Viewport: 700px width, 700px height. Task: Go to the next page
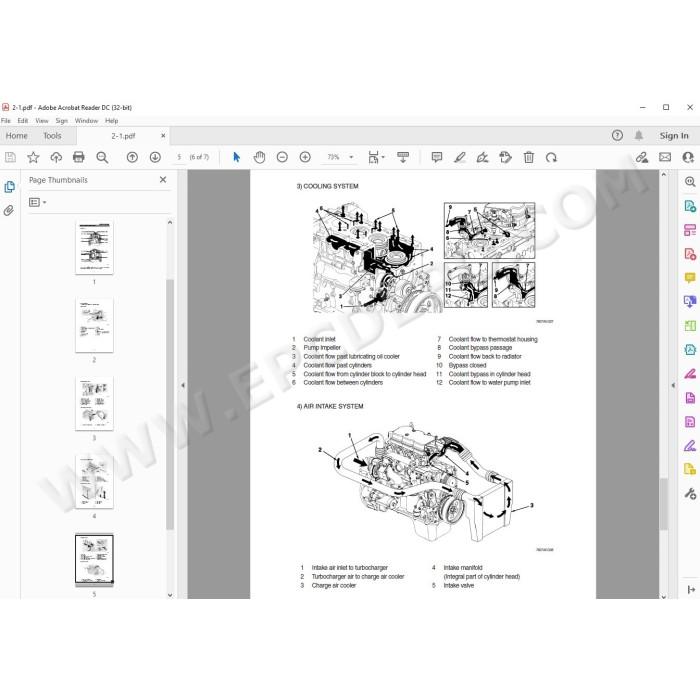coord(155,157)
